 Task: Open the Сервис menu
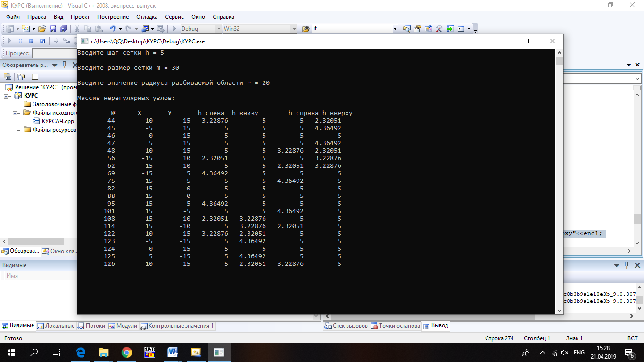(174, 16)
